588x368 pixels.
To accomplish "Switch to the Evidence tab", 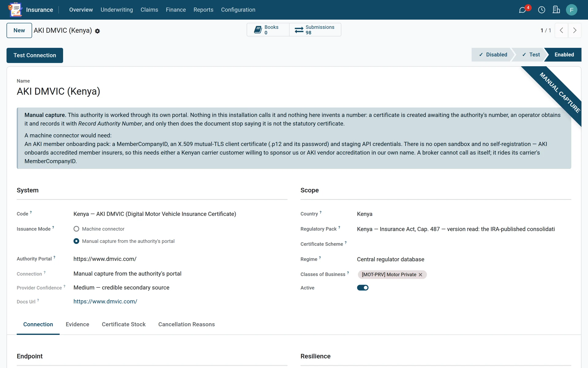I will coord(77,324).
